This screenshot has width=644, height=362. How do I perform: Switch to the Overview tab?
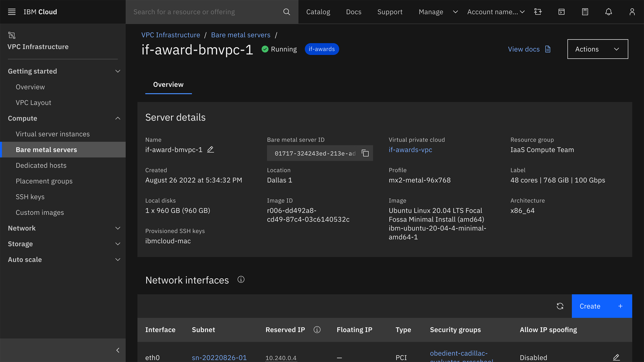[x=168, y=84]
